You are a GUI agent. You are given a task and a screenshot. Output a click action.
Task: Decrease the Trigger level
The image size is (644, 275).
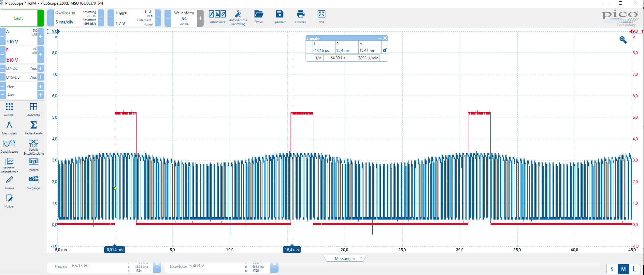tap(110, 18)
